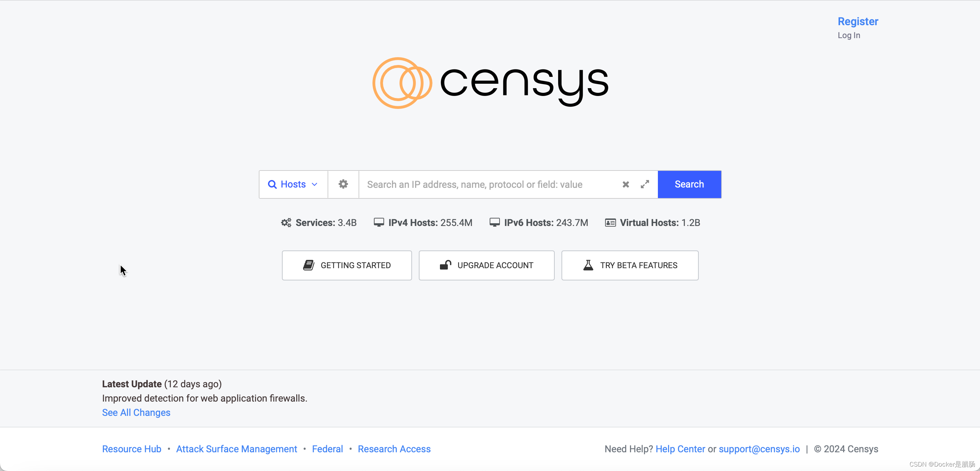
Task: Click the Virtual Hosts grid icon
Action: 610,223
